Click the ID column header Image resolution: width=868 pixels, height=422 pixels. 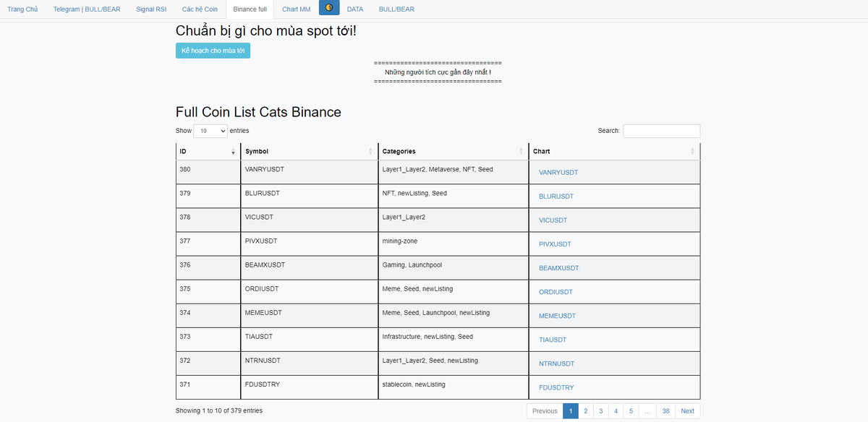coord(208,152)
